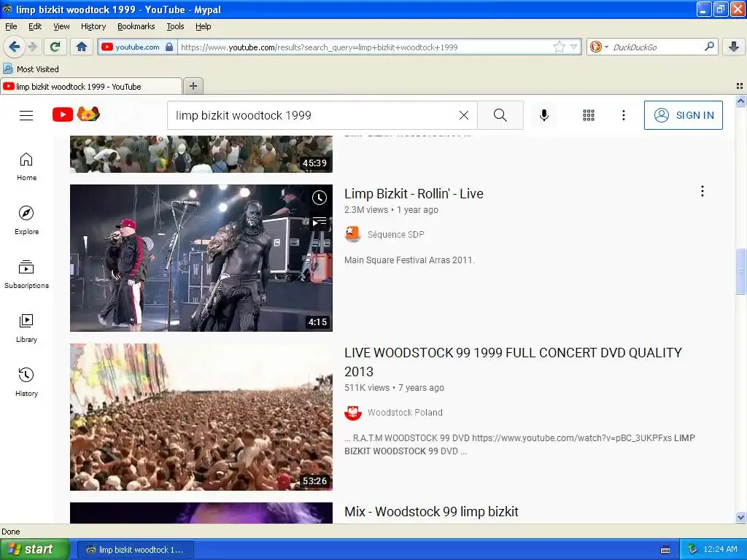The width and height of the screenshot is (747, 560).
Task: Start voice search with the microphone icon
Action: click(x=544, y=115)
